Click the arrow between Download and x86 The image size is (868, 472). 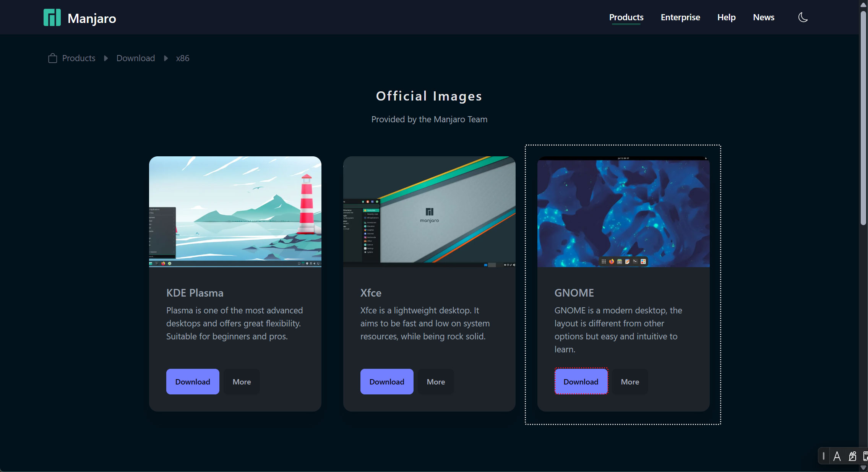coord(165,58)
